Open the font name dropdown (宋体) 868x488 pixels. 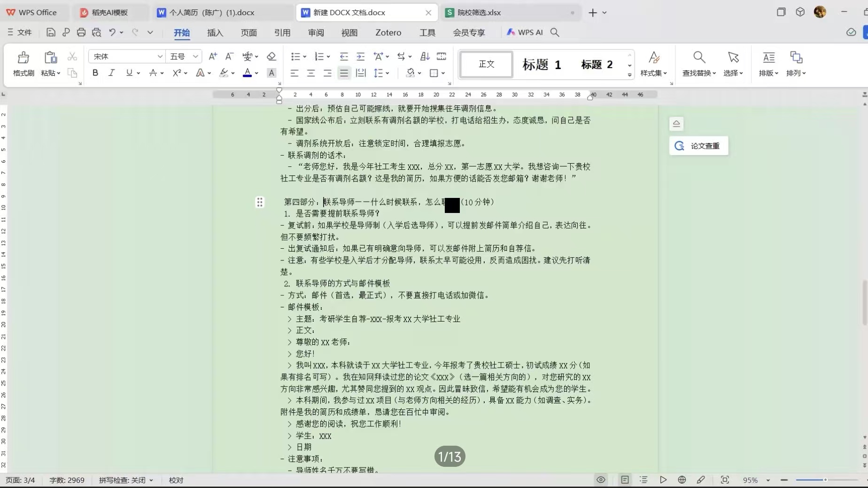coord(126,56)
